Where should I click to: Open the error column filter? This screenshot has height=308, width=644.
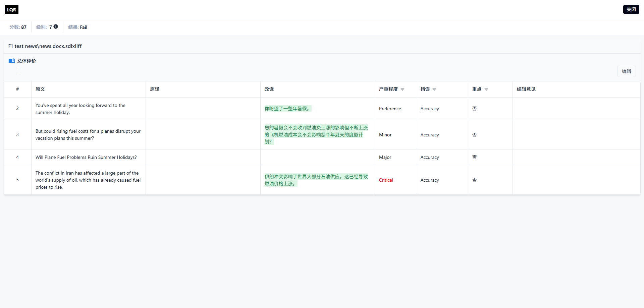click(434, 89)
